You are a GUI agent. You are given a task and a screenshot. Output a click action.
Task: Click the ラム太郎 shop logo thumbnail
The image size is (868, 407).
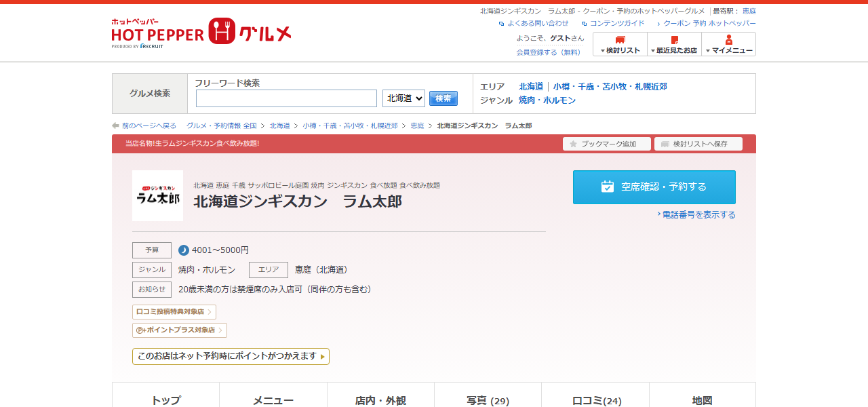coord(157,195)
